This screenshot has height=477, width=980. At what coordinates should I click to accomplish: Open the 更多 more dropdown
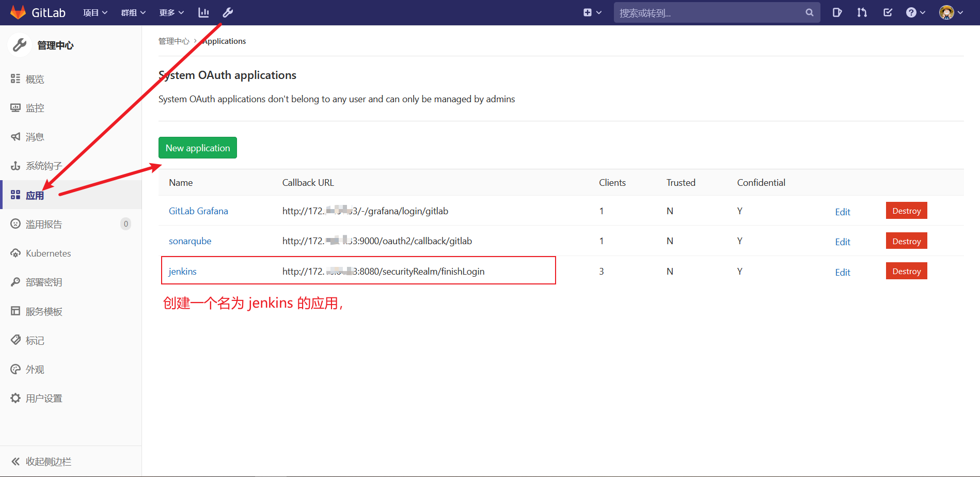pos(171,12)
